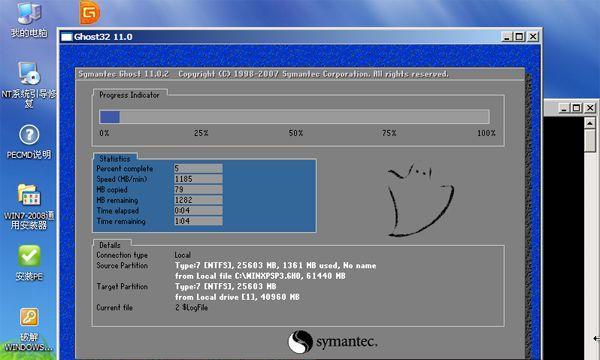Click the Speed value 1185 field

coord(198,179)
